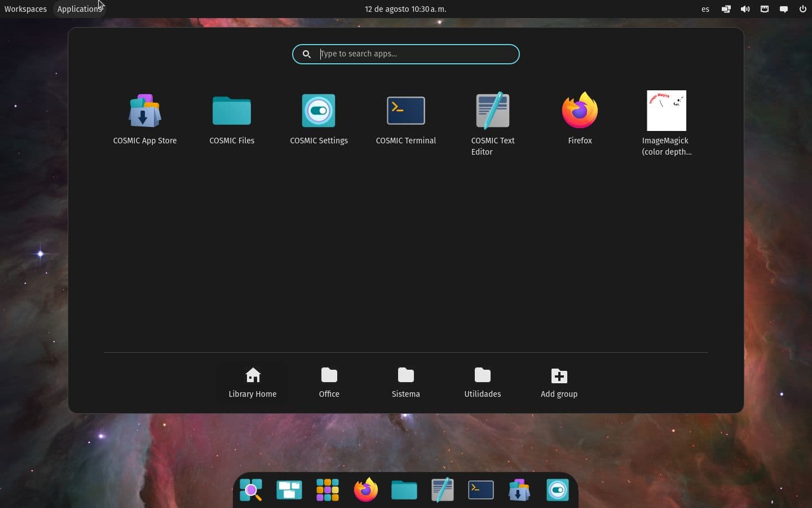Screen dimensions: 812x508
Task: Open COSMIC Text Editor in library
Action: click(x=493, y=124)
